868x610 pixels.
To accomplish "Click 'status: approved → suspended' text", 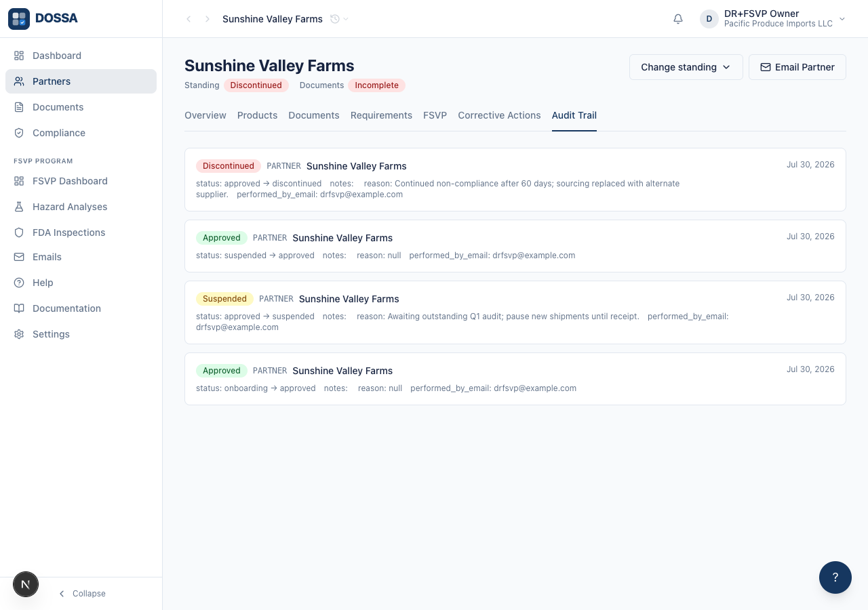I will pos(255,317).
